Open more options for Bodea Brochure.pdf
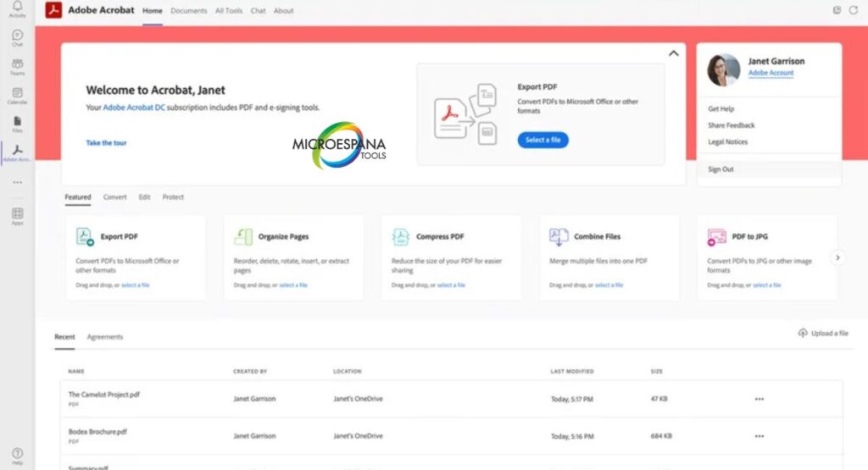Viewport: 868px width, 470px height. pyautogui.click(x=759, y=436)
